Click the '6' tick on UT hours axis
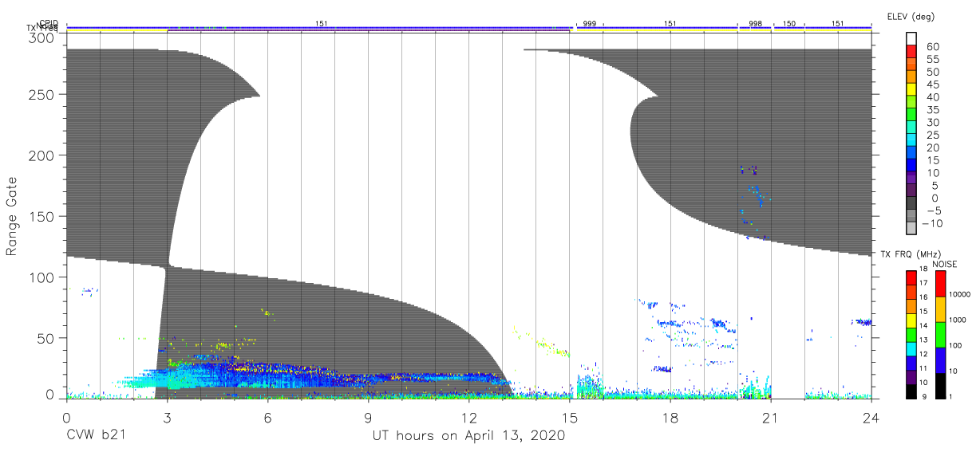Screen dimensions: 980x452 pyautogui.click(x=268, y=416)
